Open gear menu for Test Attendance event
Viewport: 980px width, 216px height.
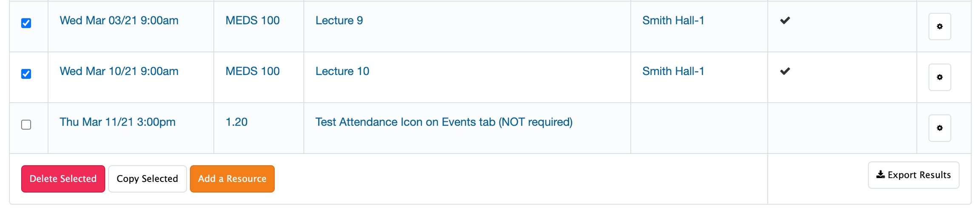(x=939, y=128)
